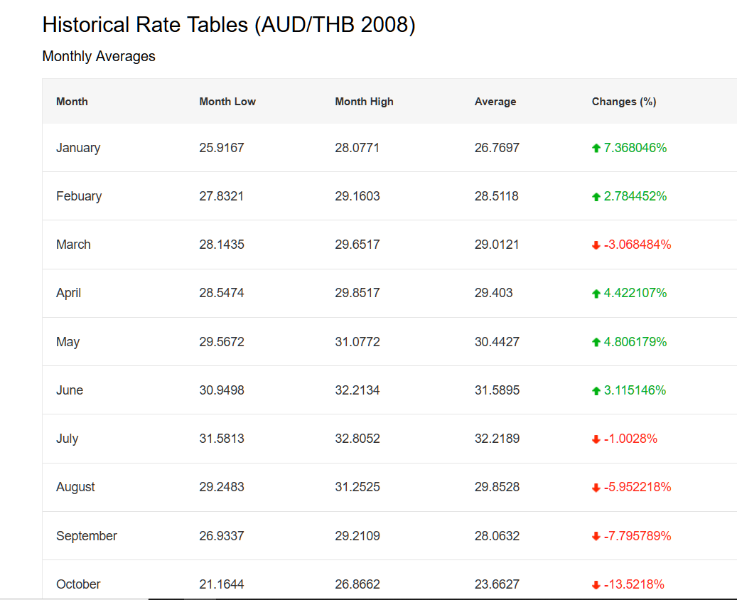This screenshot has height=600, width=737.
Task: Click June's month high value 32.2134
Action: [x=357, y=390]
